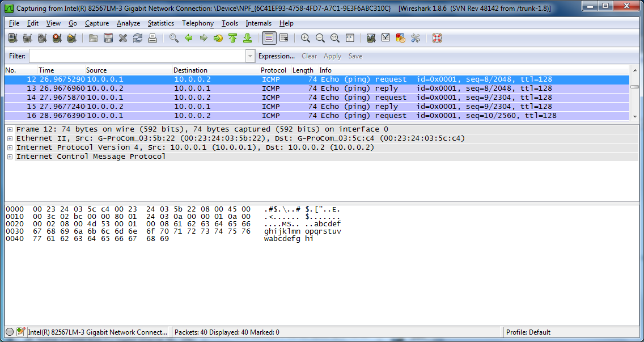Stop the running live capture

[x=57, y=38]
